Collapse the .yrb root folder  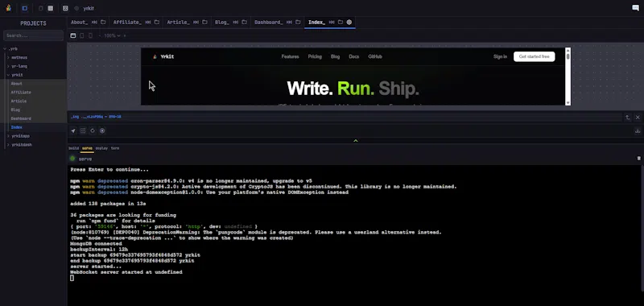(5, 48)
